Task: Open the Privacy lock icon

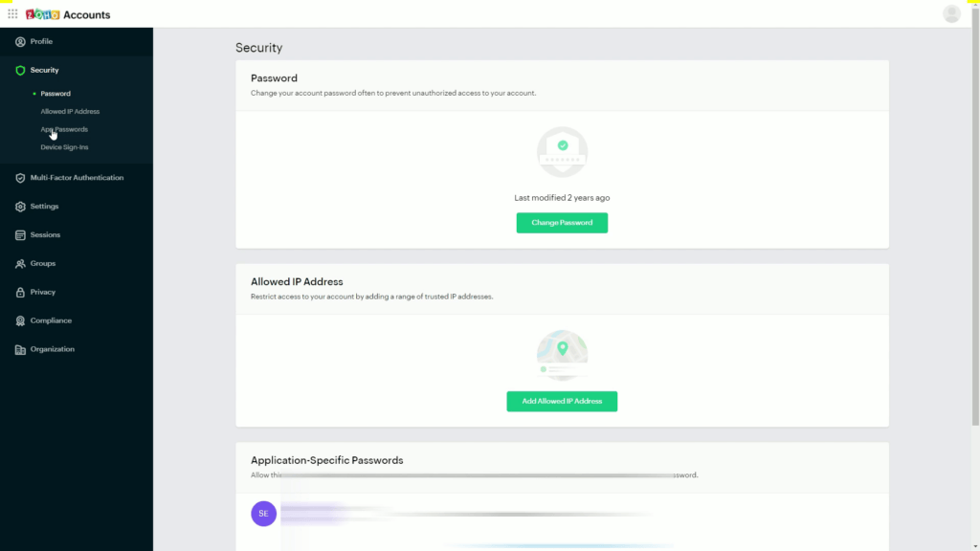Action: click(20, 292)
